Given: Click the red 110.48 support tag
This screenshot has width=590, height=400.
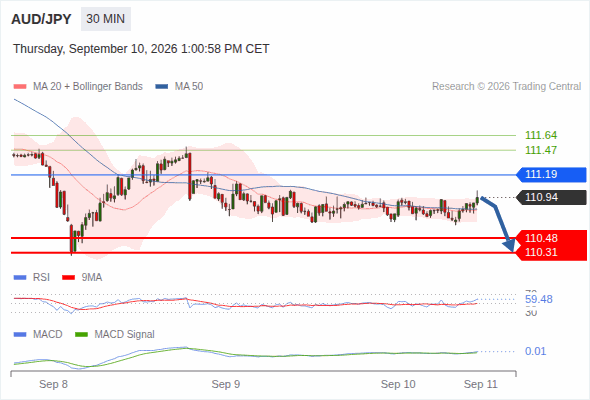Looking at the screenshot, I should [551, 238].
